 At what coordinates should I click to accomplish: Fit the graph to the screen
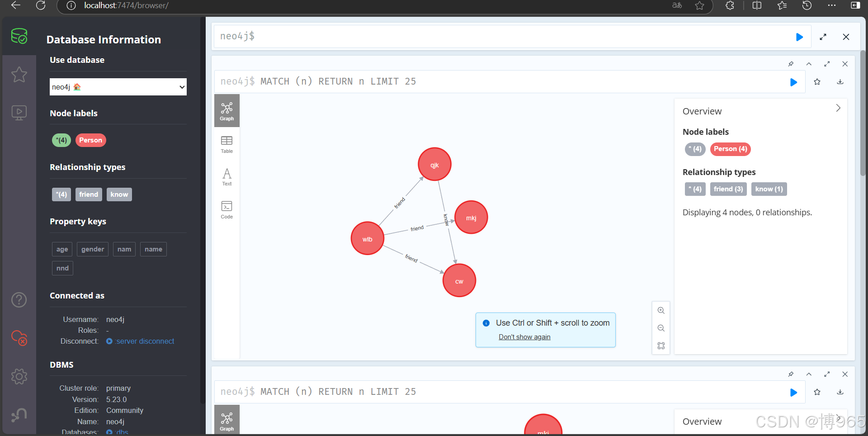coord(661,346)
